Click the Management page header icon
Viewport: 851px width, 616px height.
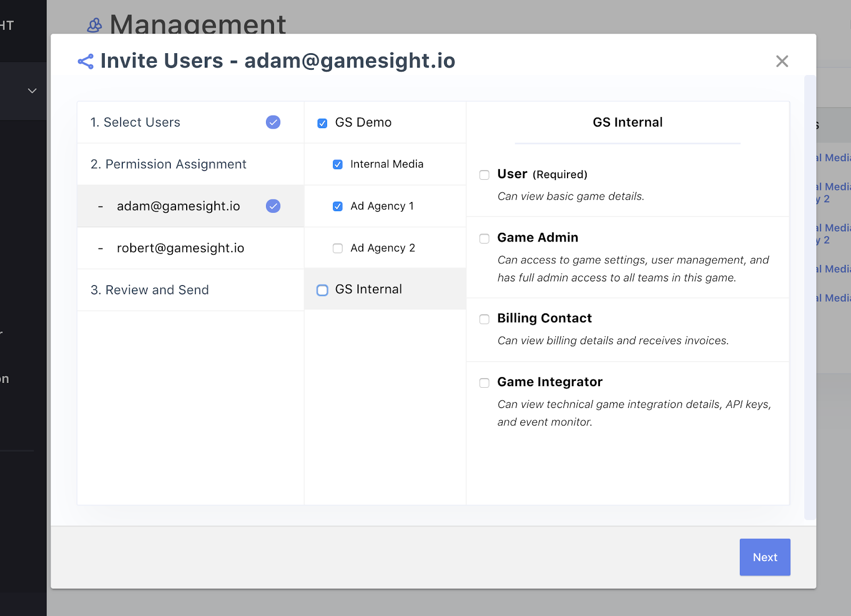click(94, 25)
